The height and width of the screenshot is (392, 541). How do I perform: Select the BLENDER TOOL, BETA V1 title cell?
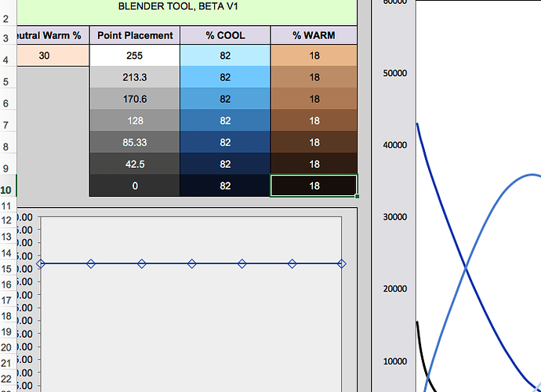[x=180, y=6]
